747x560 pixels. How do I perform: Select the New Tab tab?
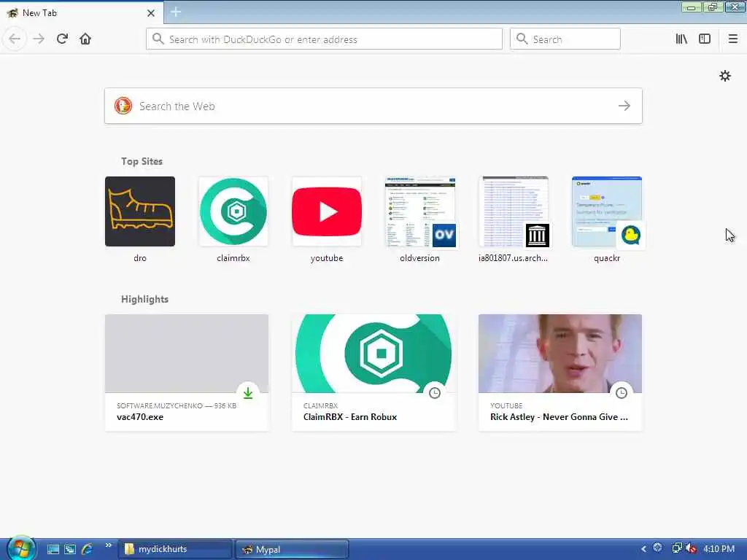pos(82,13)
